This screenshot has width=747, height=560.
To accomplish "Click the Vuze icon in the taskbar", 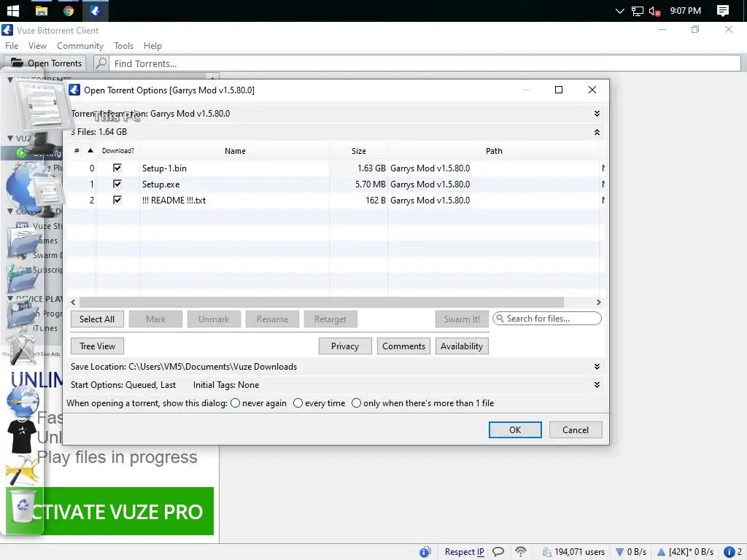I will click(96, 10).
